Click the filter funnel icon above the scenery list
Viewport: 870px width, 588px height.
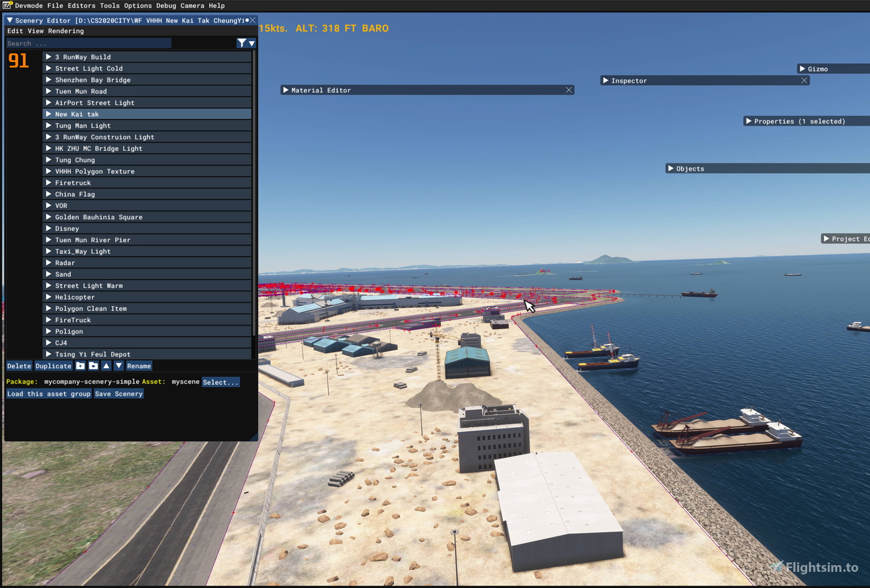(242, 43)
